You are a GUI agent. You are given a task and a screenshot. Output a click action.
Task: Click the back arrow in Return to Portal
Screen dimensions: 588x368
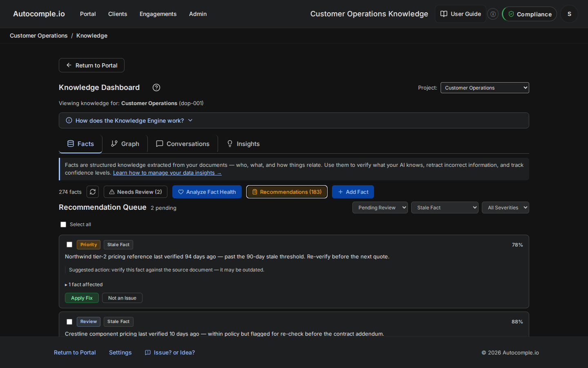point(69,65)
